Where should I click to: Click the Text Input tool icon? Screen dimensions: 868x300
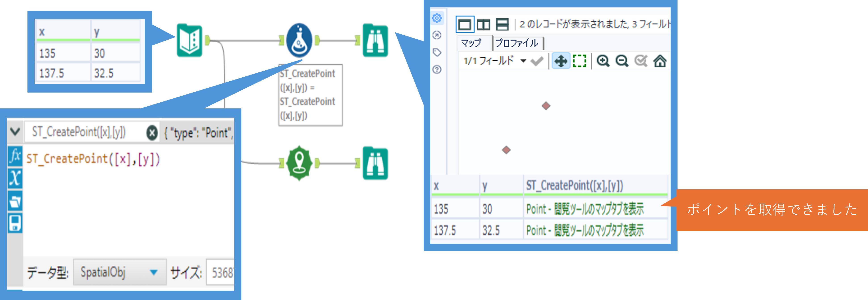[190, 41]
